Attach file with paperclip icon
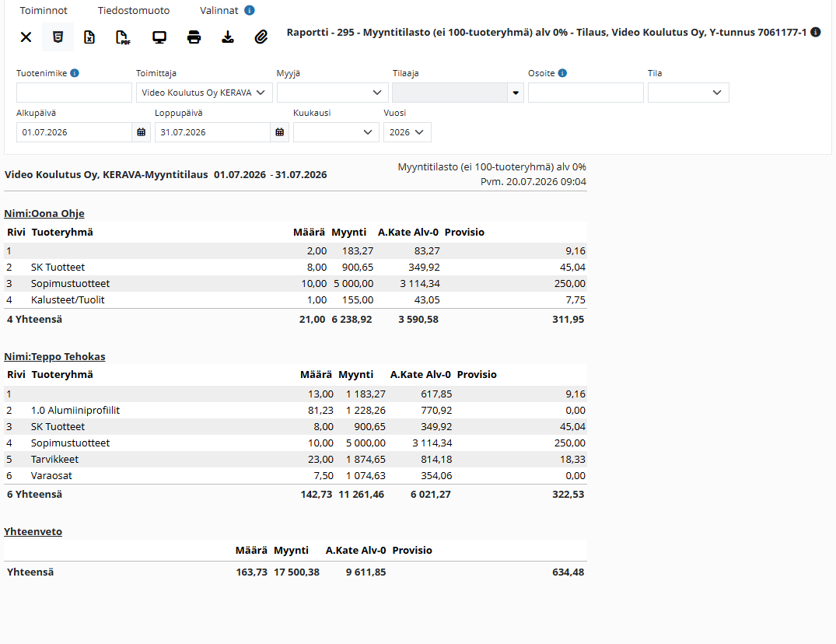Image resolution: width=836 pixels, height=644 pixels. point(261,37)
